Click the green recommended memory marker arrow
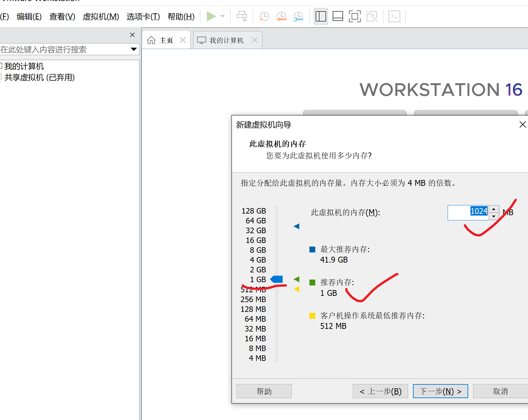Screen dimensions: 528x420 [x=296, y=279]
